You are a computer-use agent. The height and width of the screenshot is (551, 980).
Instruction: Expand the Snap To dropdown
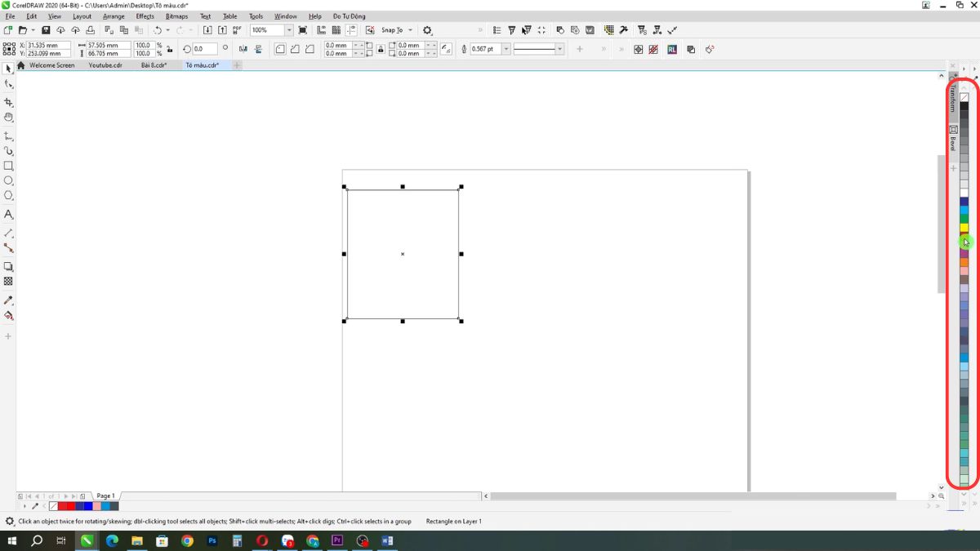coord(410,30)
